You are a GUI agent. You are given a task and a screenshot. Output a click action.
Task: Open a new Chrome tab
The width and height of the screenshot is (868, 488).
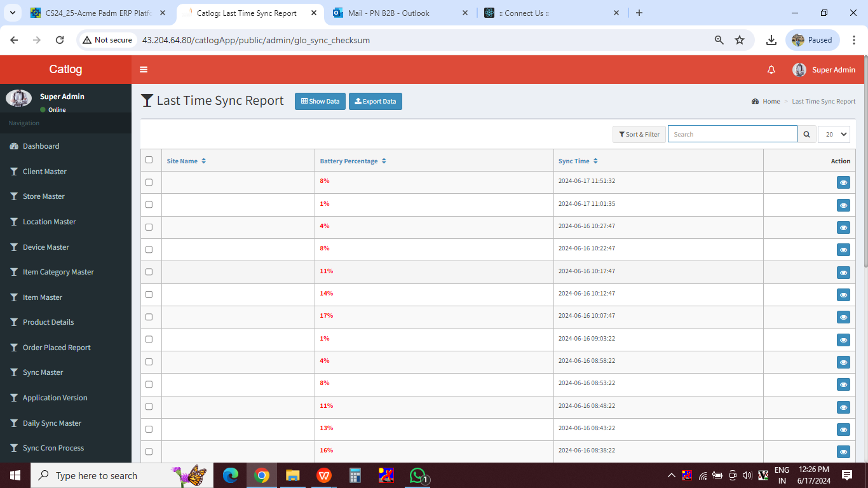[x=639, y=13]
